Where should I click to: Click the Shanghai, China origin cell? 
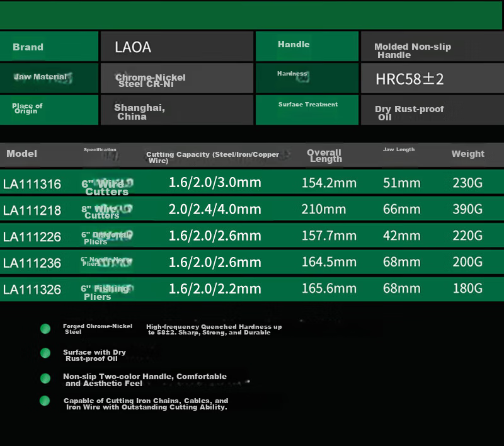coord(177,110)
